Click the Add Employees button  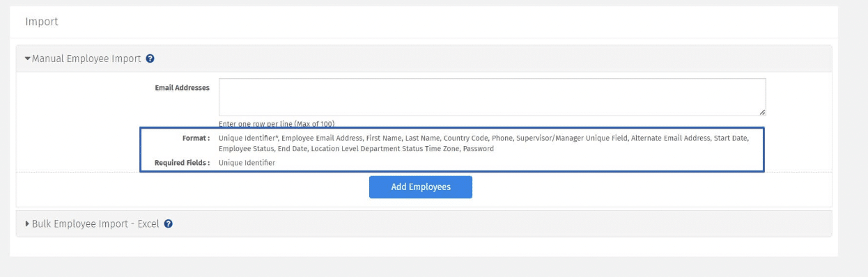(x=421, y=187)
